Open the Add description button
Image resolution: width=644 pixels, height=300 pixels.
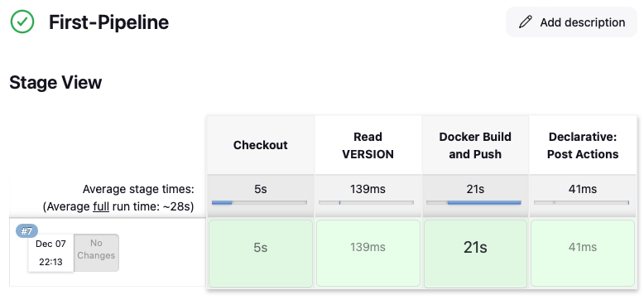point(571,22)
